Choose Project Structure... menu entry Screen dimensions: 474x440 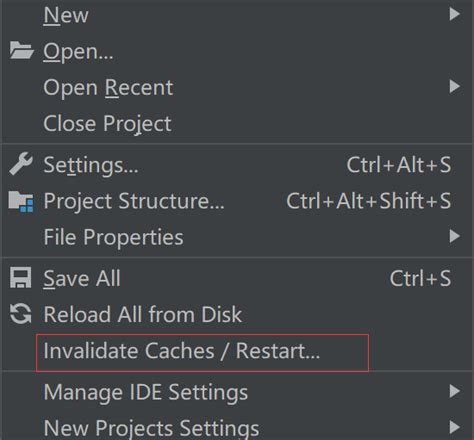(x=237, y=201)
